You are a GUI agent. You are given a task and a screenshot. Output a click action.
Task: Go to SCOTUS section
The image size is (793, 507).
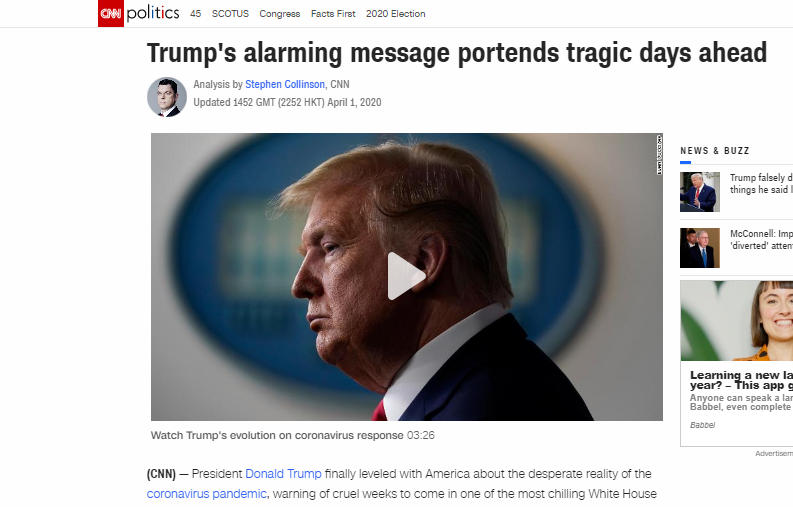(x=230, y=14)
